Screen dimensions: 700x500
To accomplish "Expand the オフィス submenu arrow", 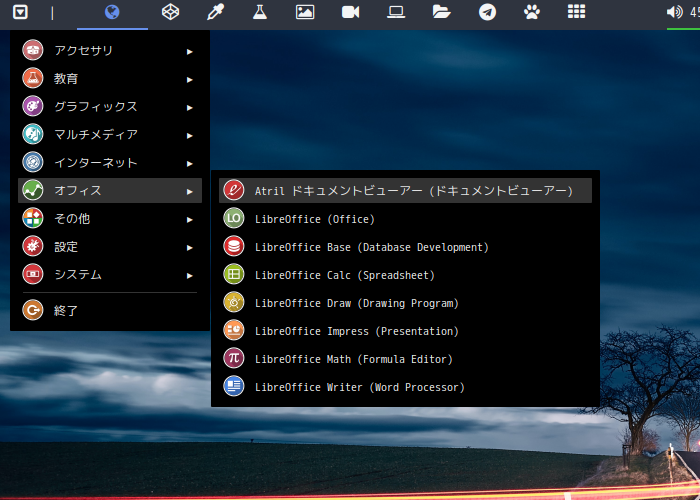I will [x=190, y=192].
